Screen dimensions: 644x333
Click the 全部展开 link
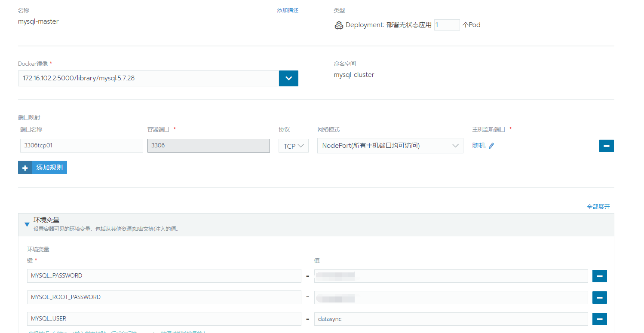598,207
